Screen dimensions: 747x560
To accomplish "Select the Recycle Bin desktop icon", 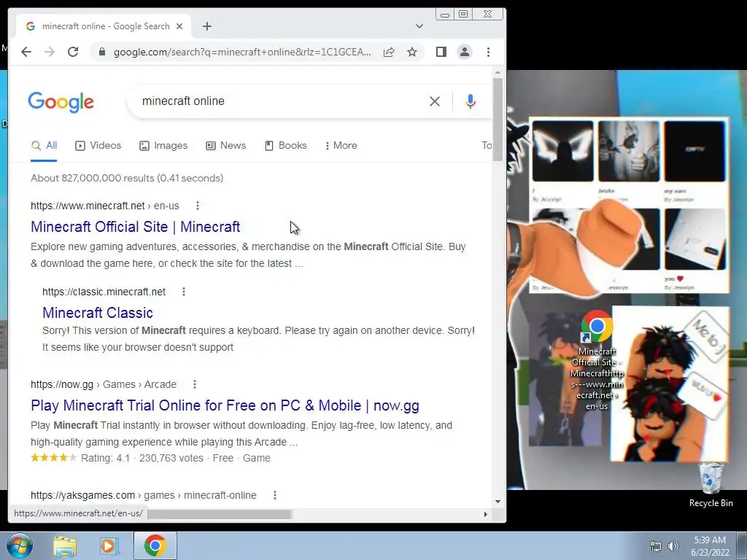I will point(711,485).
